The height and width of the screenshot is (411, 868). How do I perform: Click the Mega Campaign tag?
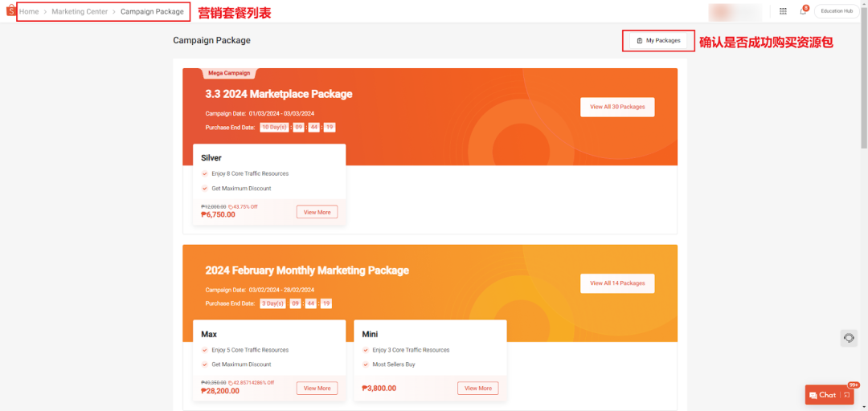pyautogui.click(x=228, y=73)
